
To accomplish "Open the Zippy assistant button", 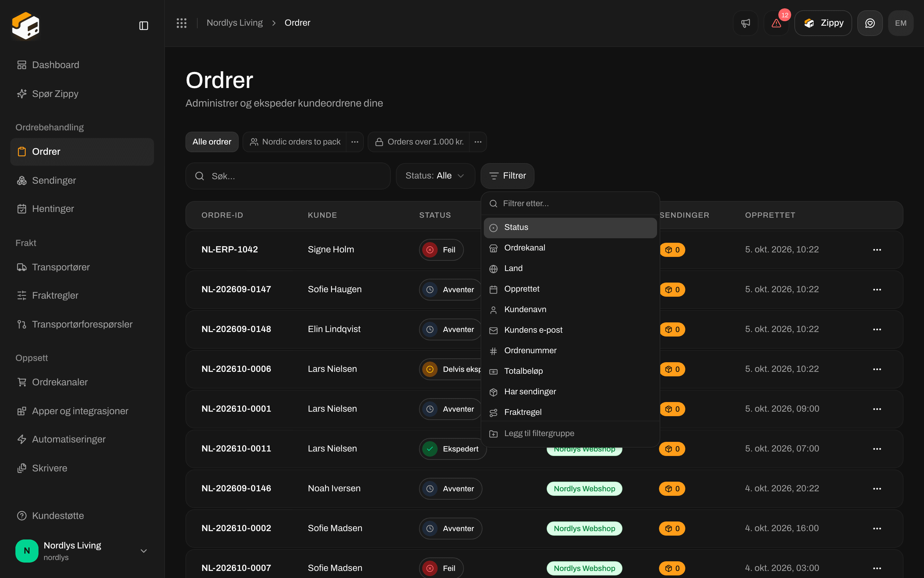I will [x=823, y=23].
